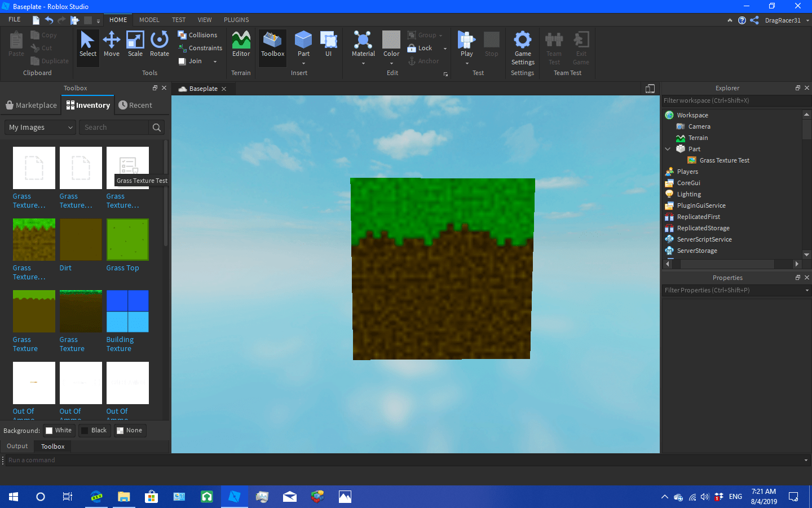Open the Color dropdown arrow

pos(391,63)
